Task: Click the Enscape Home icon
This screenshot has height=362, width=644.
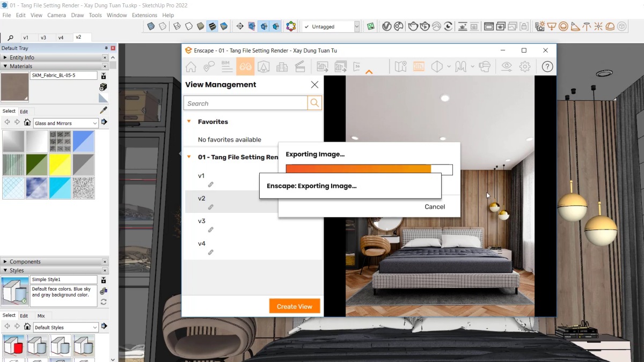Action: coord(191,67)
